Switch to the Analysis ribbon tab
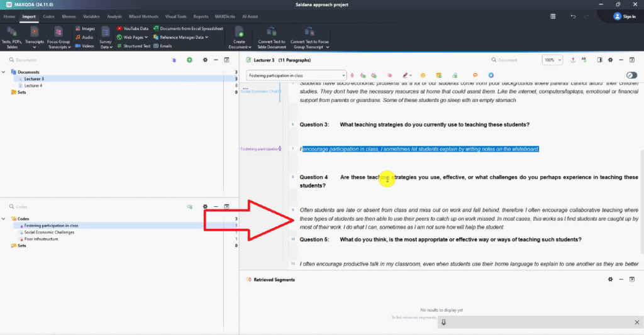 (x=114, y=16)
